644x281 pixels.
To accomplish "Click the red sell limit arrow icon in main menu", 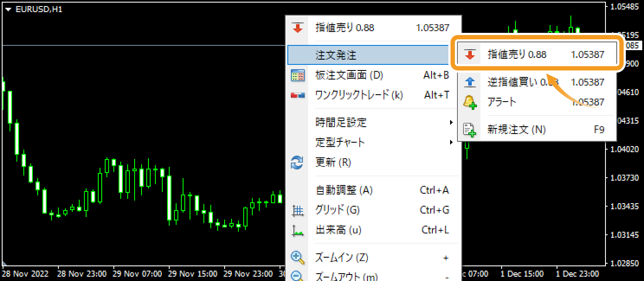I will [297, 28].
